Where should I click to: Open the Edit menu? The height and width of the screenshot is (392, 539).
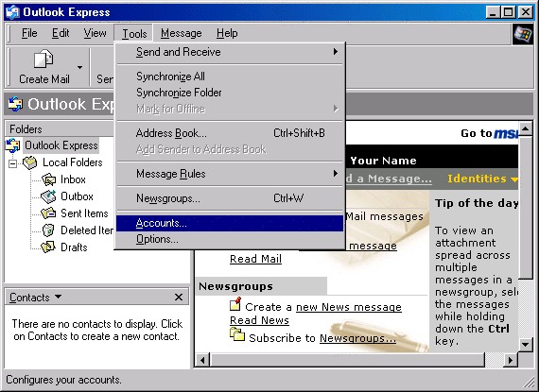[61, 33]
